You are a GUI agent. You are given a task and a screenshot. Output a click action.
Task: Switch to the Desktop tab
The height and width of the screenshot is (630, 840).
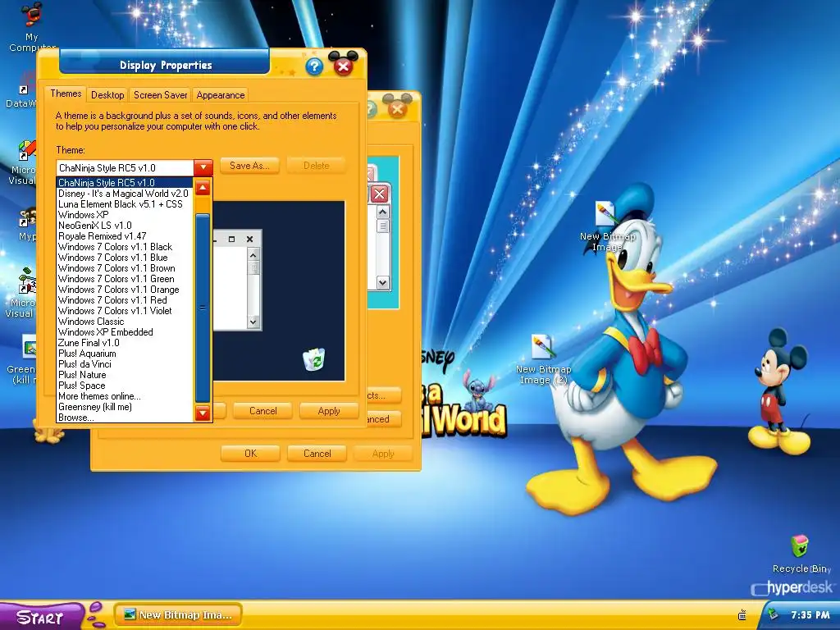(107, 95)
